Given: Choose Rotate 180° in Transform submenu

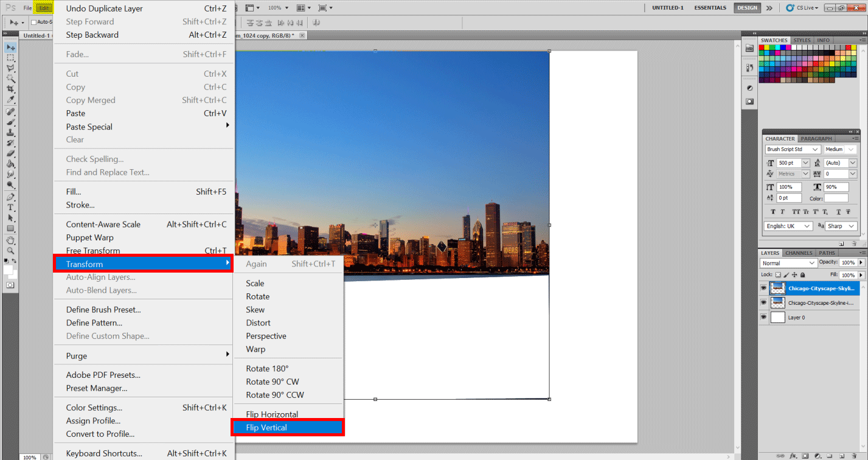Looking at the screenshot, I should [288, 369].
